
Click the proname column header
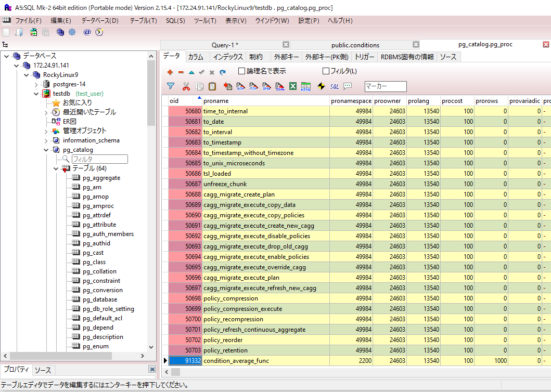(x=266, y=101)
